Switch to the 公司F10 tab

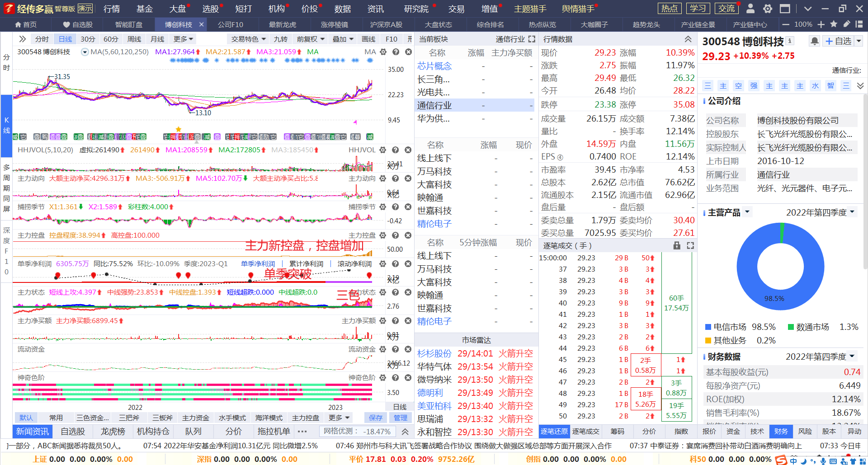click(x=231, y=24)
